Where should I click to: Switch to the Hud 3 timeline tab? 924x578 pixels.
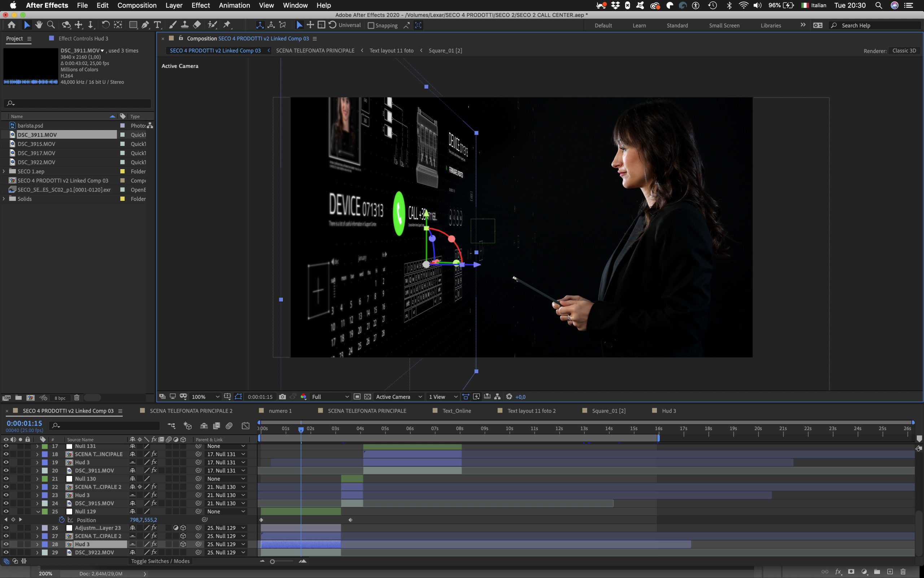[x=668, y=411]
